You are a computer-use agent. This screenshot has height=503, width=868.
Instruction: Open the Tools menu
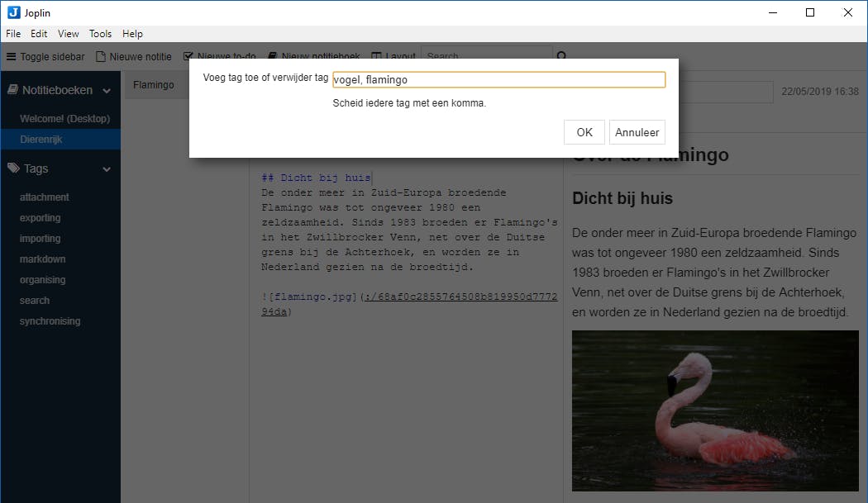pos(100,34)
